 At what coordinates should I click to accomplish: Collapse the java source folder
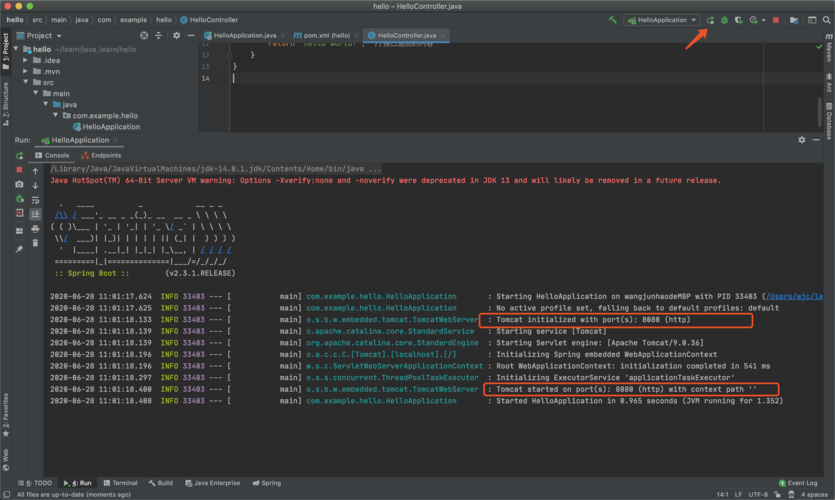coord(45,104)
